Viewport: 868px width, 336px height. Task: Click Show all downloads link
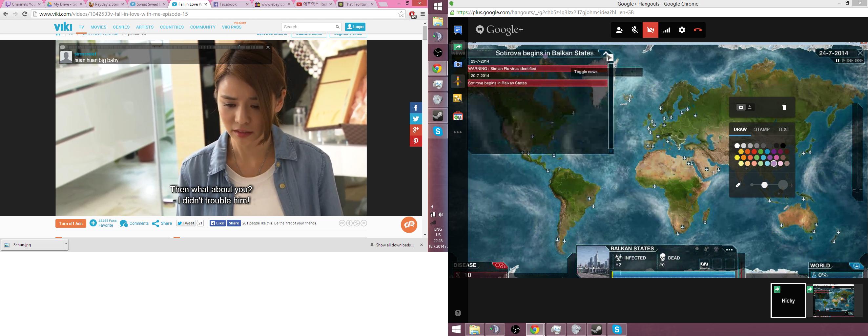[x=395, y=245]
